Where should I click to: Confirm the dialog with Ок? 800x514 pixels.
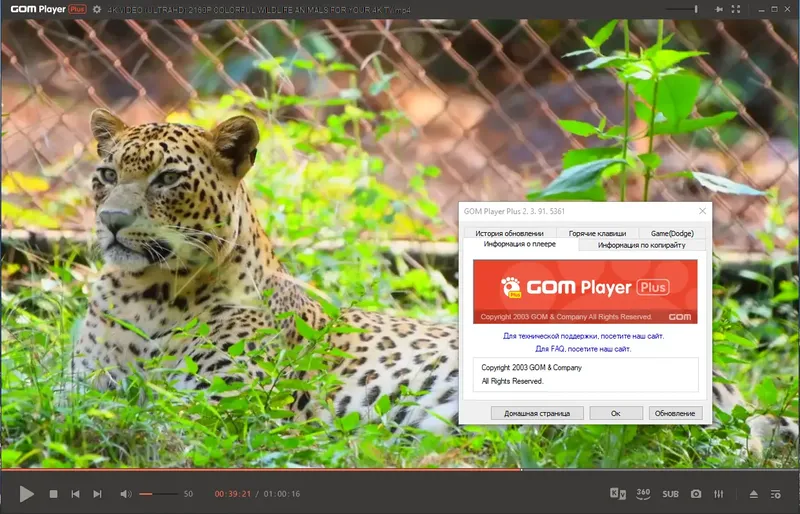click(616, 413)
